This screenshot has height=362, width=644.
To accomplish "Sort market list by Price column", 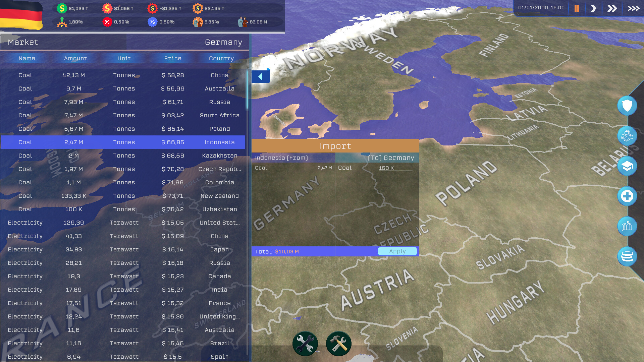I will pos(172,58).
